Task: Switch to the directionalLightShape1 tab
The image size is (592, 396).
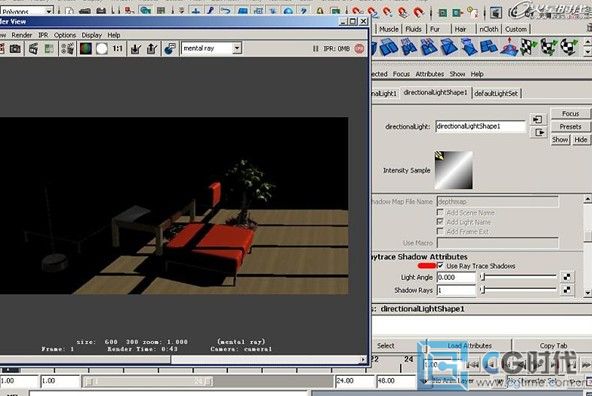Action: 435,93
